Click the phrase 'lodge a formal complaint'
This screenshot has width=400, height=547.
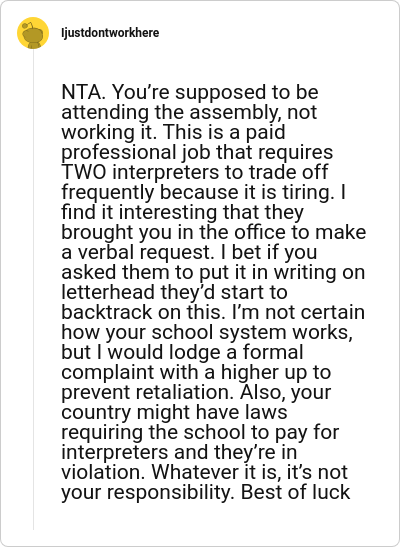click(182, 363)
